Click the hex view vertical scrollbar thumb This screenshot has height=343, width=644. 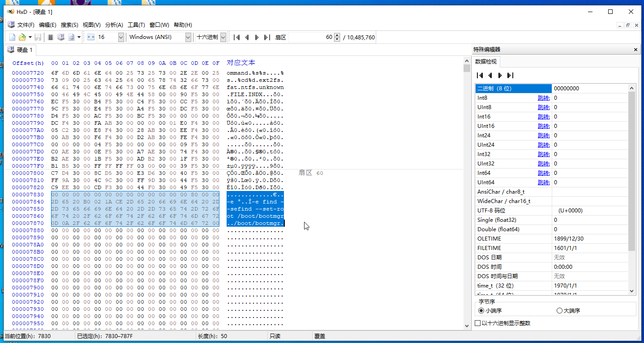click(467, 68)
